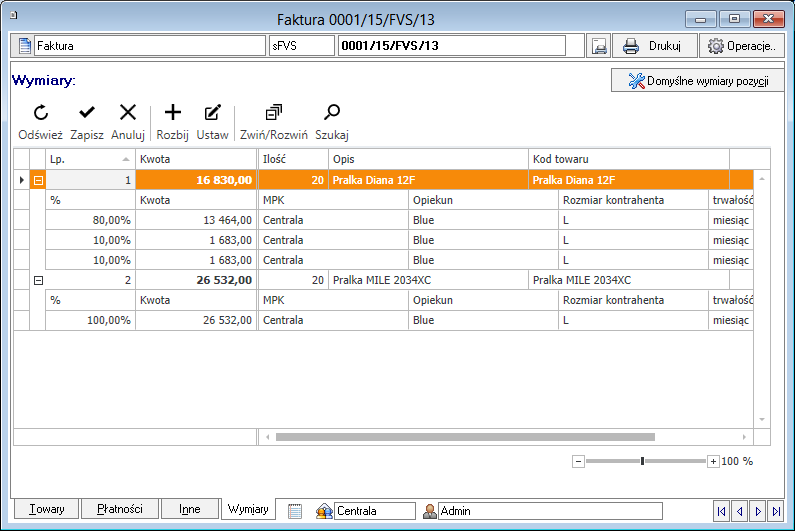
Task: Click Blue Opiekun cell in 100,00% row
Action: click(x=483, y=320)
